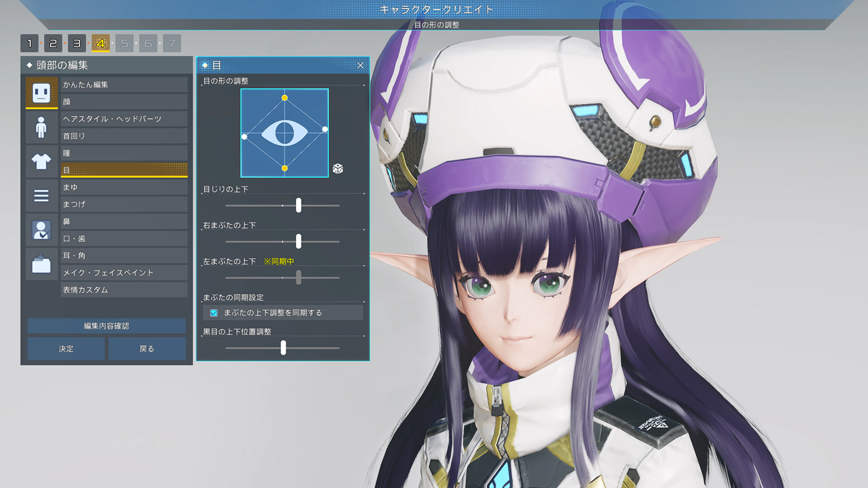Click the yellow top control point on eye diagram
This screenshot has width=868, height=488.
pos(285,98)
